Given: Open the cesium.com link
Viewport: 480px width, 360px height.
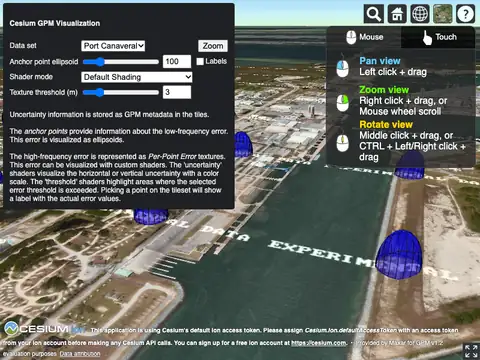Looking at the screenshot, I should [x=319, y=343].
